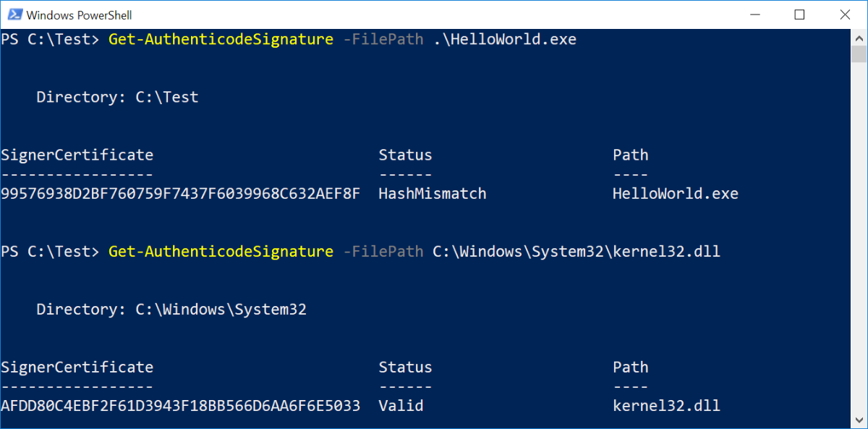Click the HashMismatch status value

tap(432, 194)
